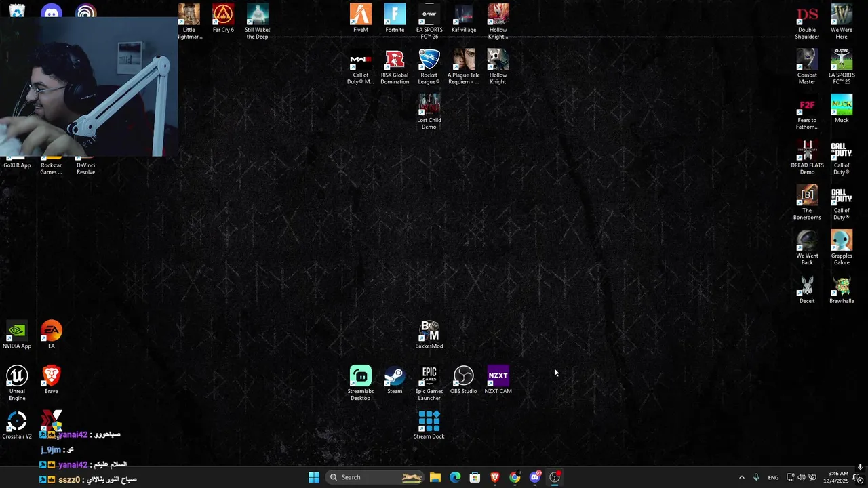This screenshot has height=488, width=868.
Task: Open the Brawlhalla shortcut
Action: click(x=842, y=290)
